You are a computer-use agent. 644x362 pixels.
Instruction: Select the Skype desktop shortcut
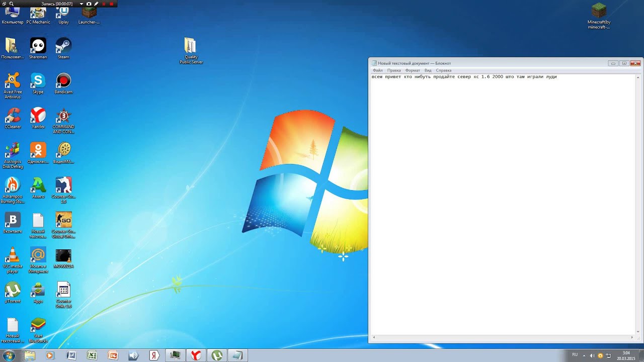pos(38,83)
